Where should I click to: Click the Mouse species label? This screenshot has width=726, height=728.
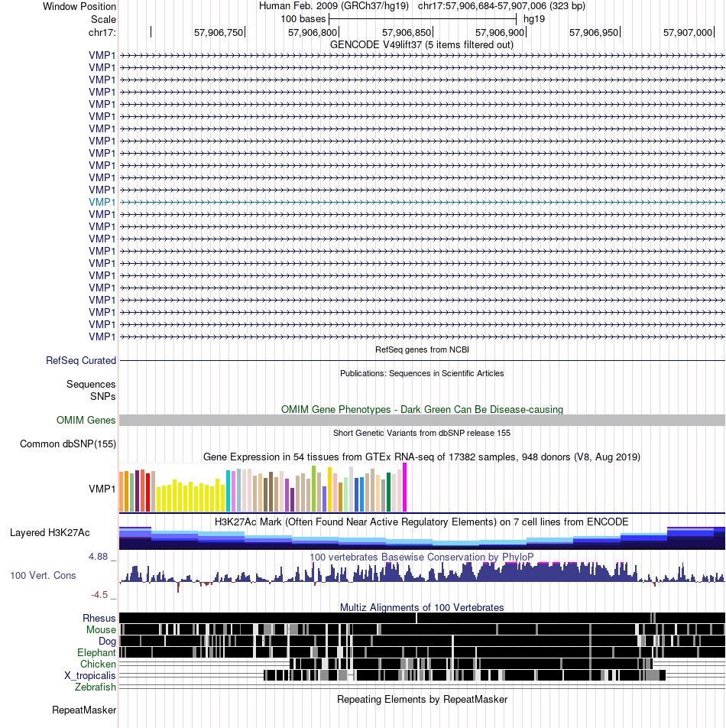pyautogui.click(x=101, y=630)
